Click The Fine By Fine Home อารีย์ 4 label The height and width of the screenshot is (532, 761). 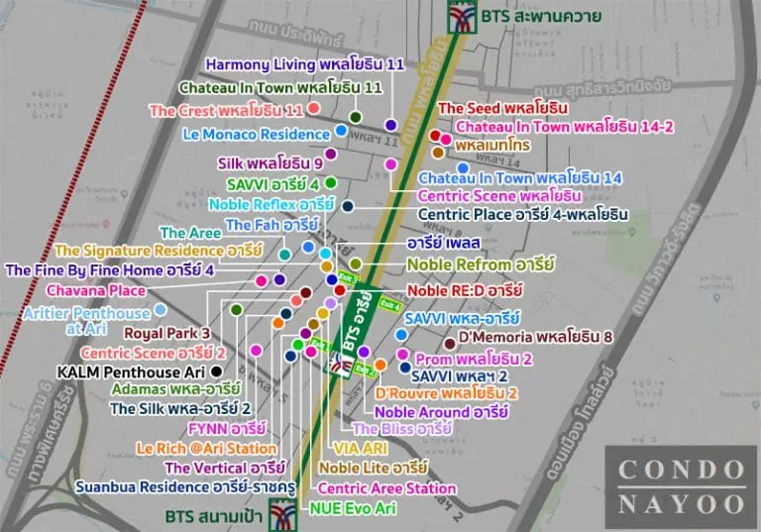tap(110, 269)
